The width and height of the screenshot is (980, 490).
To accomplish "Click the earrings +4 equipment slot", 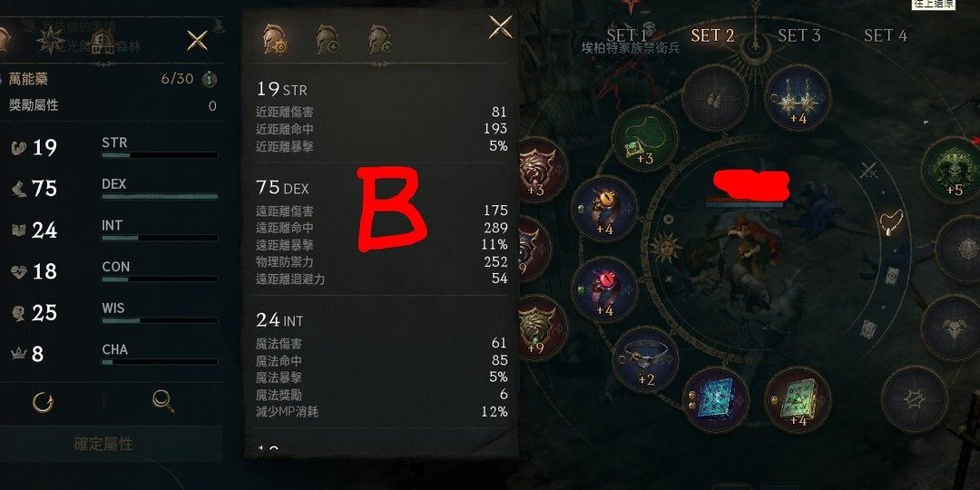I will click(x=798, y=98).
